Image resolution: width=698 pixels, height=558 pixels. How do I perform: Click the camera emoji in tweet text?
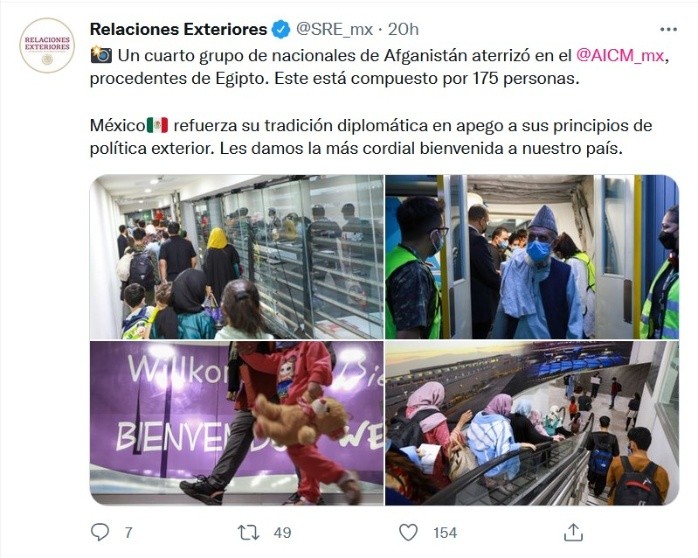[101, 55]
